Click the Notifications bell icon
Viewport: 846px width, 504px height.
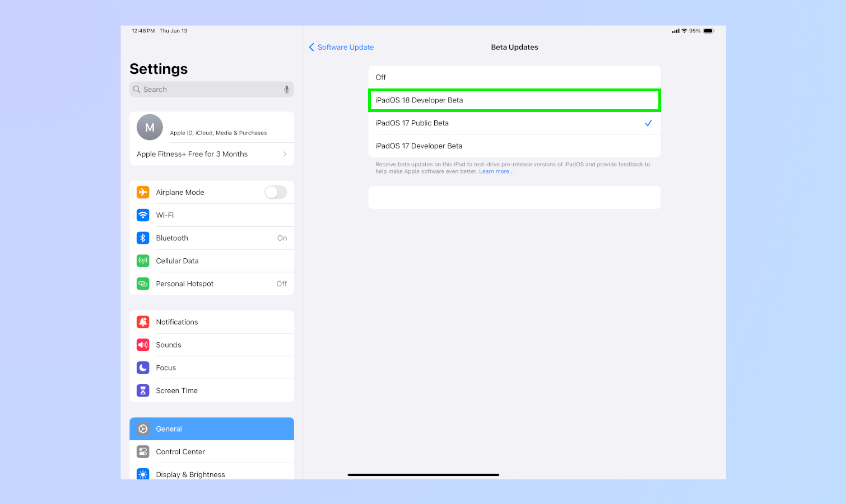pos(143,321)
